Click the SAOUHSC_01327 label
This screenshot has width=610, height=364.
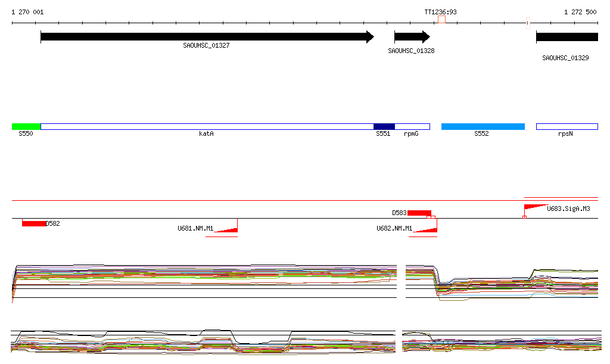click(x=206, y=45)
